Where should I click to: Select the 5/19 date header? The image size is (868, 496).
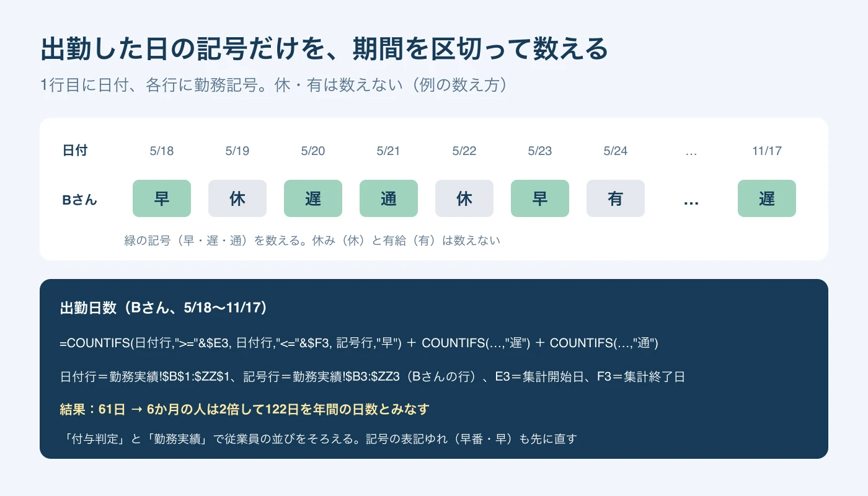[237, 151]
